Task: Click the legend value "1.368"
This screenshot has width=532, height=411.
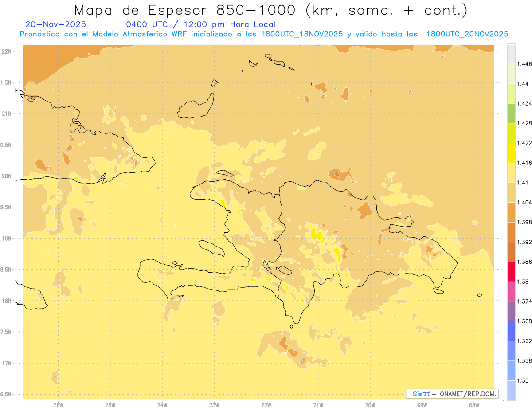Action: (524, 321)
